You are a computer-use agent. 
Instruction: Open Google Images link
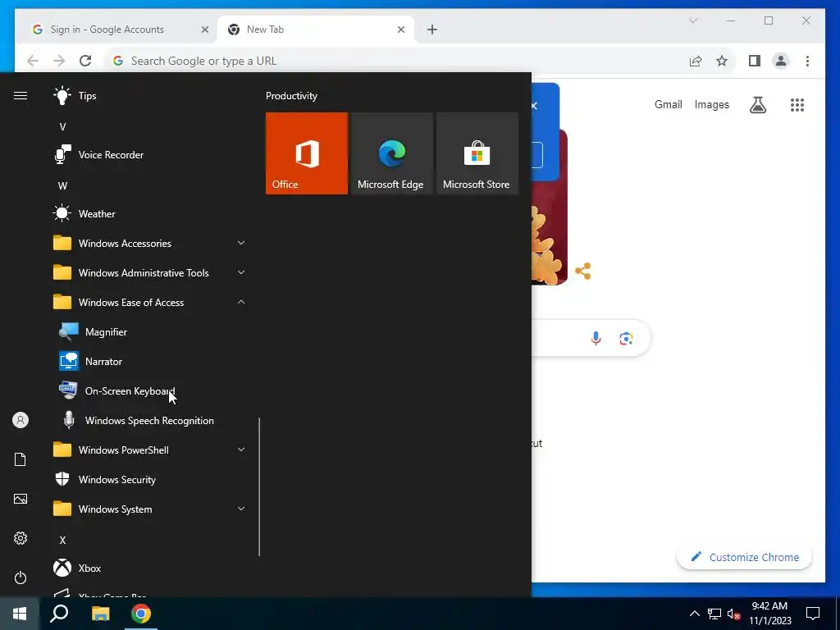click(x=711, y=104)
